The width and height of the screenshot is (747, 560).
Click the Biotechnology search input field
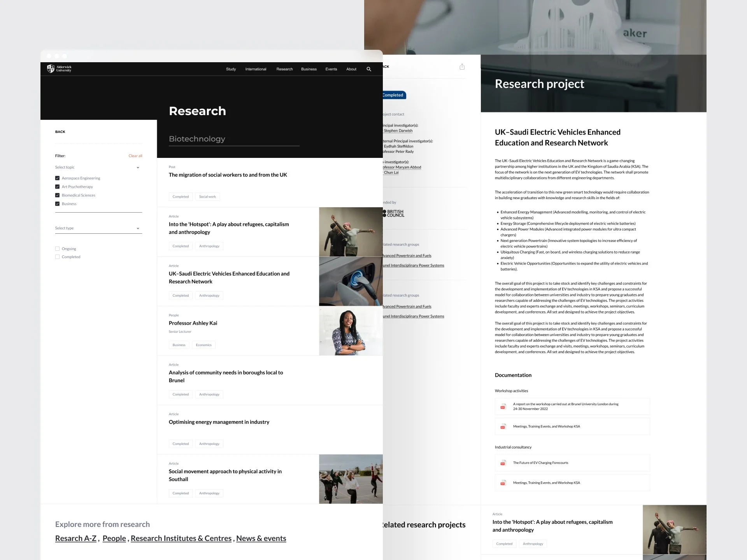pyautogui.click(x=233, y=139)
